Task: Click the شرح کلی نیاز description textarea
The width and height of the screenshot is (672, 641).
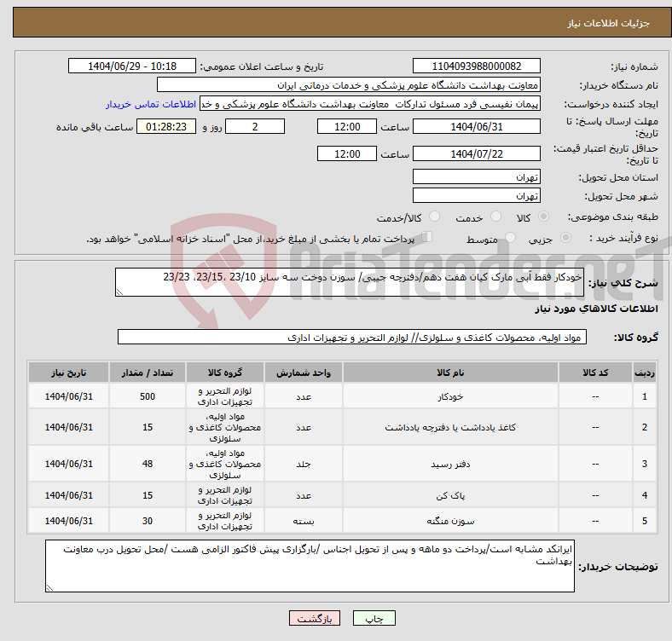Action: (350, 282)
